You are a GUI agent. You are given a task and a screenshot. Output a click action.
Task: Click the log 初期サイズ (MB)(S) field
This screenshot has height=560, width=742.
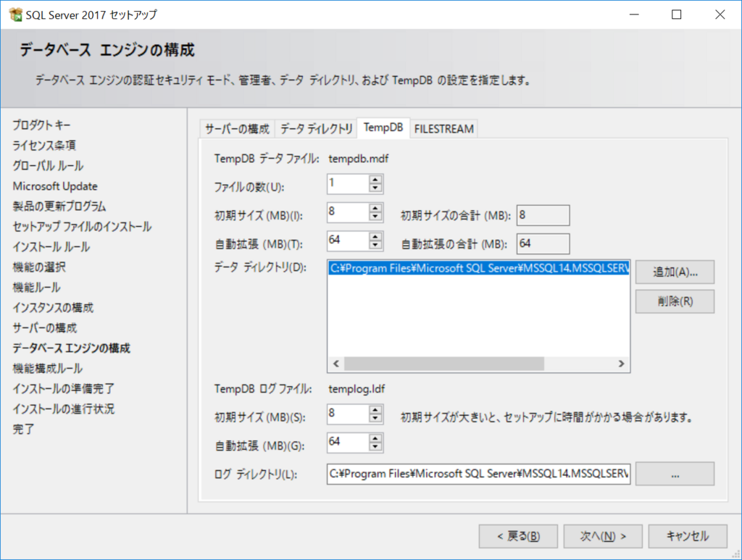tap(349, 414)
